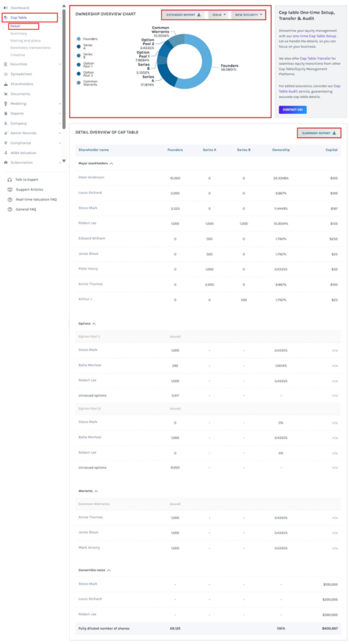Open the Summary submenu item
This screenshot has width=349, height=644.
pos(18,34)
